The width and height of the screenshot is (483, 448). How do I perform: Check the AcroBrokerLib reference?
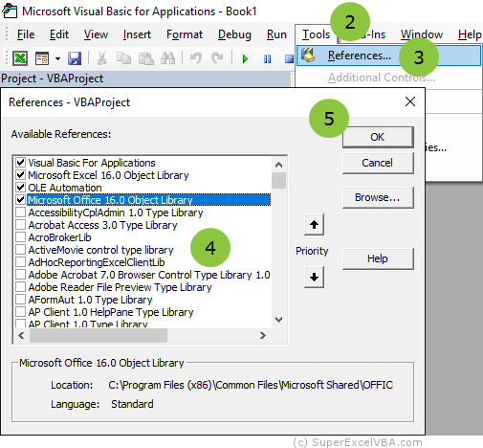pos(20,237)
